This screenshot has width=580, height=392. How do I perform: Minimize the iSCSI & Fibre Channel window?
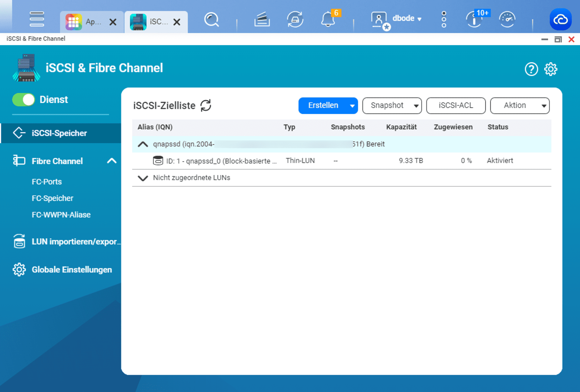[x=544, y=39]
